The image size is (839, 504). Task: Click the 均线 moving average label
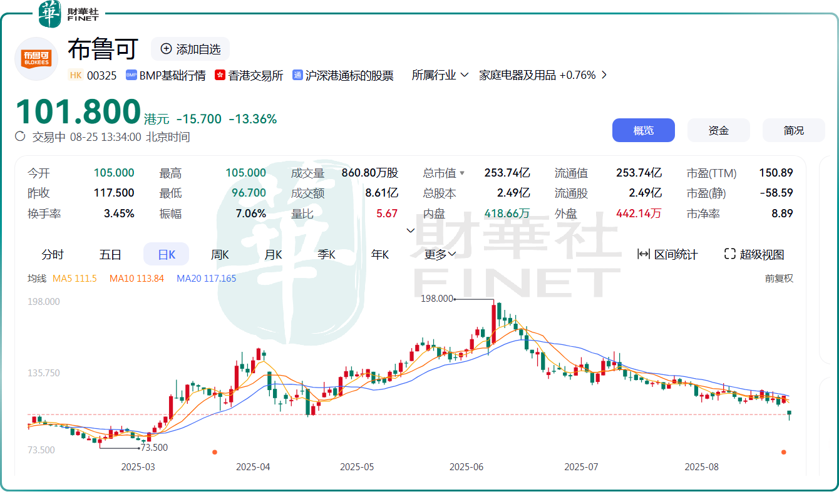[x=37, y=278]
